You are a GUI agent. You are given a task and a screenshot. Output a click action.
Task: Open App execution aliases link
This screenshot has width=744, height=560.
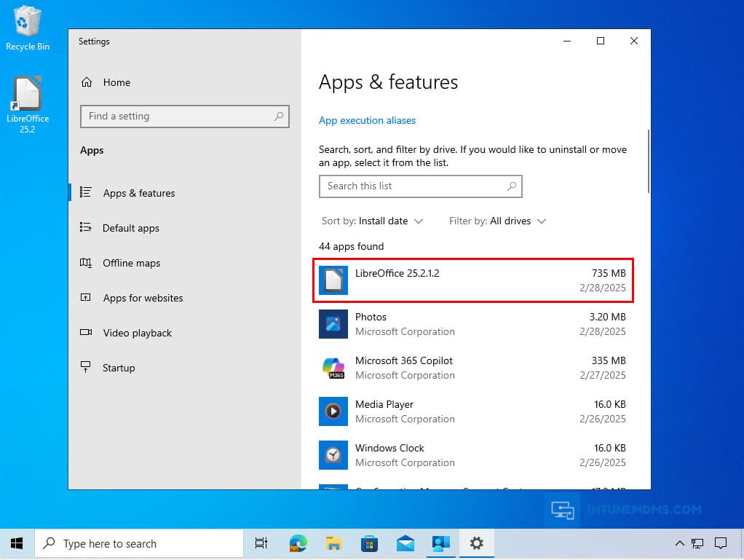(x=368, y=120)
